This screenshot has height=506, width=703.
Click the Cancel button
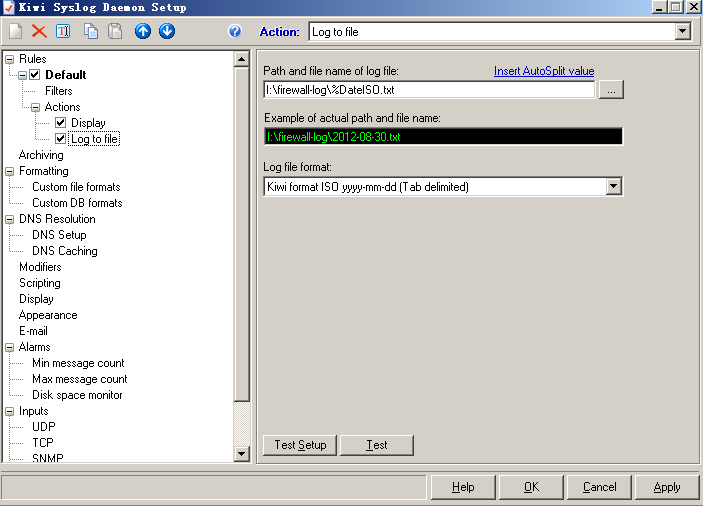point(599,487)
